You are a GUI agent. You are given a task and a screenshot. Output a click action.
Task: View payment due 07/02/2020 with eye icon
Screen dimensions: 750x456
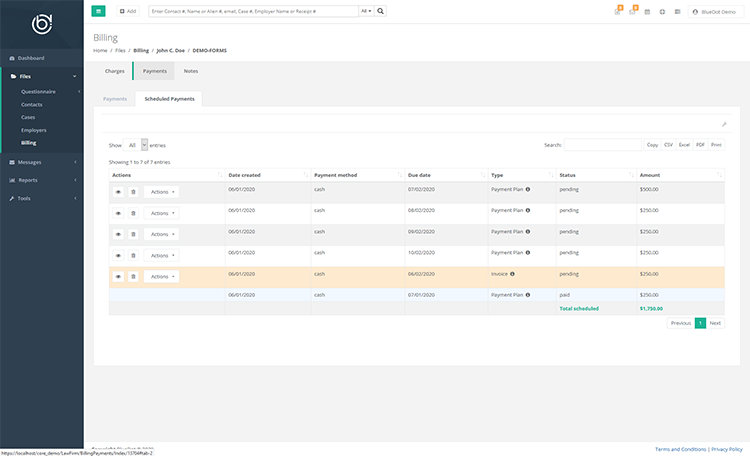118,192
